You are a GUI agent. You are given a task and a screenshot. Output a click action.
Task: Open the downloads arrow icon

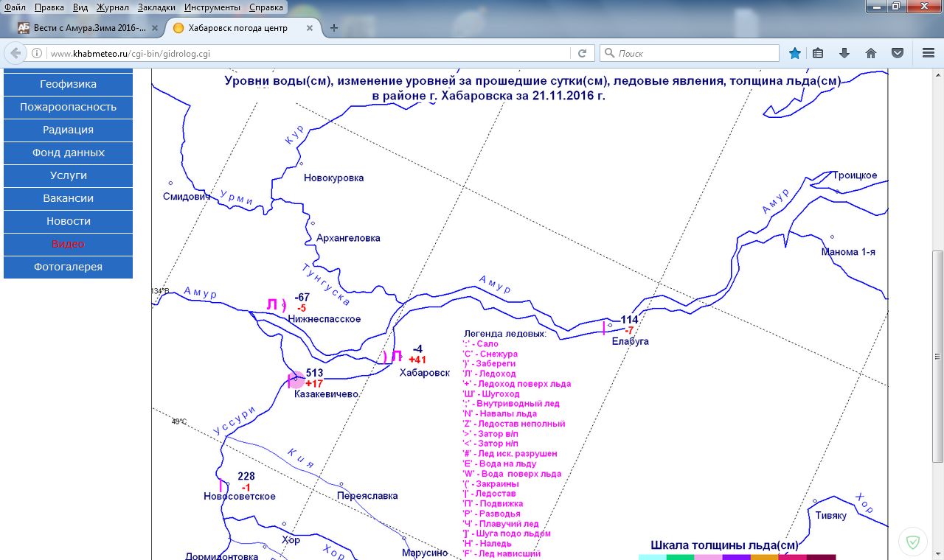[844, 53]
